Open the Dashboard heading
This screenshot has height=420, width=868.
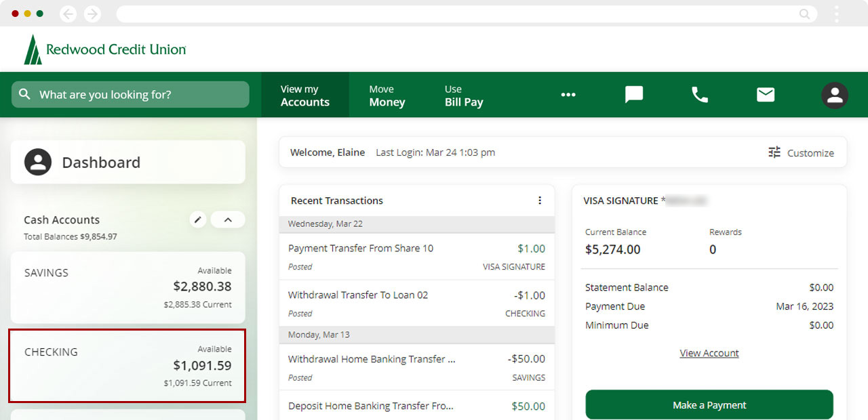coord(101,163)
